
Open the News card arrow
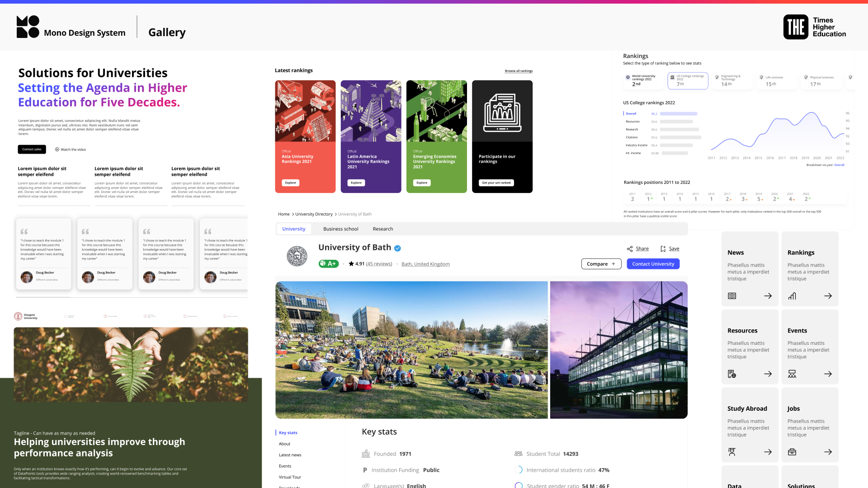click(768, 296)
